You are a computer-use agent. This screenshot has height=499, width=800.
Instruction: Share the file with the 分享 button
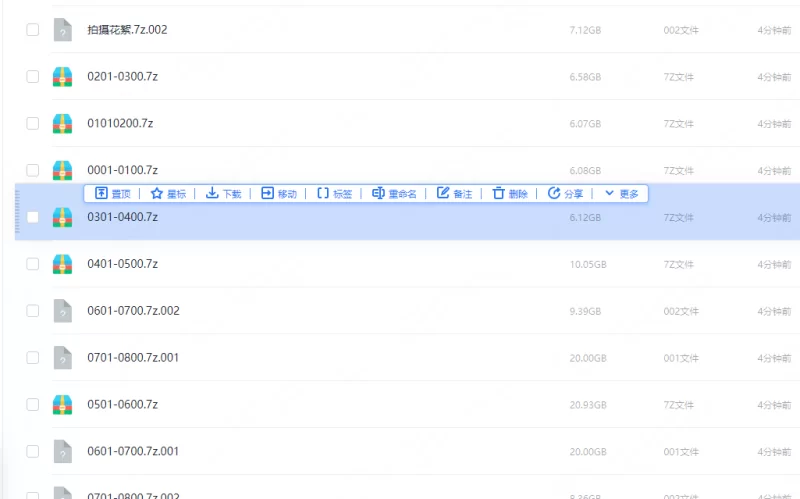(565, 194)
